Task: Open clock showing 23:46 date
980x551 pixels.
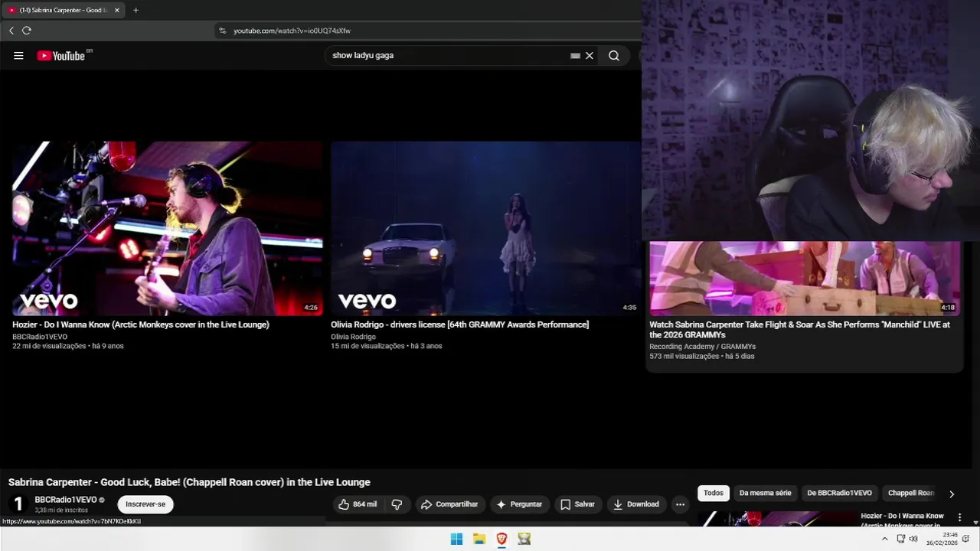Action: pyautogui.click(x=942, y=539)
